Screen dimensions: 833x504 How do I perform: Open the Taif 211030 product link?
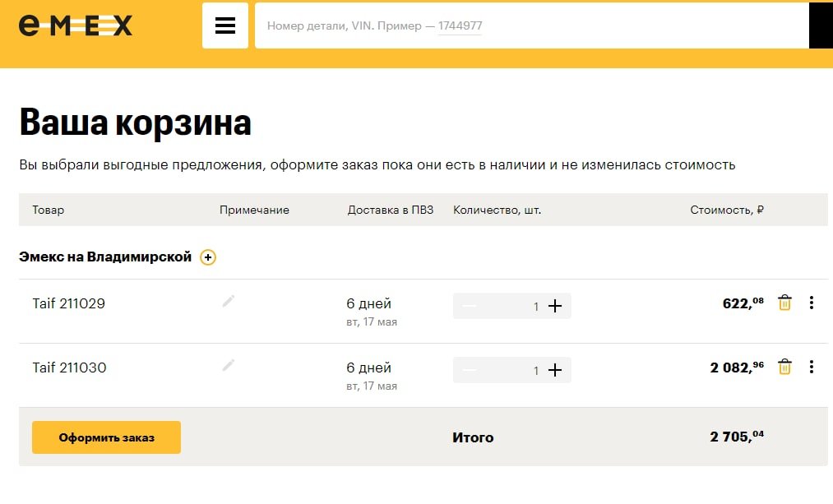69,368
